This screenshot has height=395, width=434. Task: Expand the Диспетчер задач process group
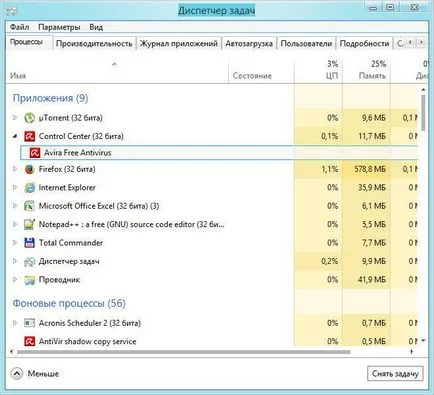[15, 261]
